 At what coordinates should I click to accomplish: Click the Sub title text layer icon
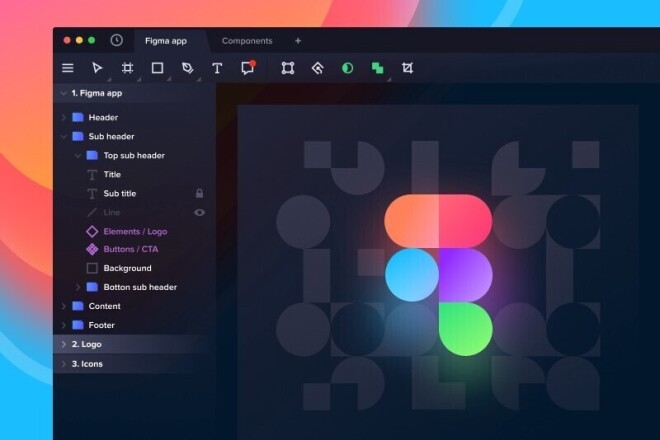pyautogui.click(x=92, y=194)
